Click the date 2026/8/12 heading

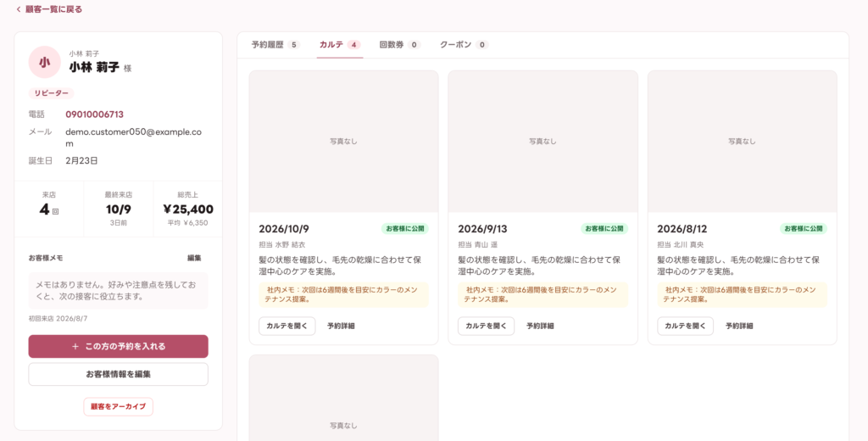pyautogui.click(x=682, y=229)
